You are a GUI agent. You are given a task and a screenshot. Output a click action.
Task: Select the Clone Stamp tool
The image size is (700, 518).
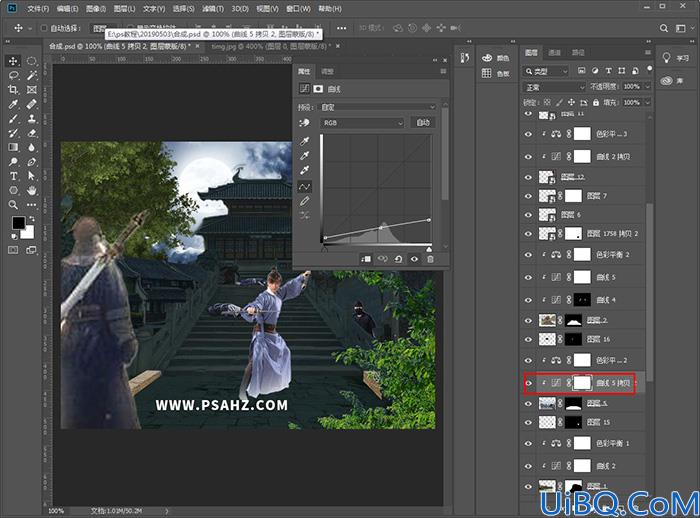pos(31,119)
